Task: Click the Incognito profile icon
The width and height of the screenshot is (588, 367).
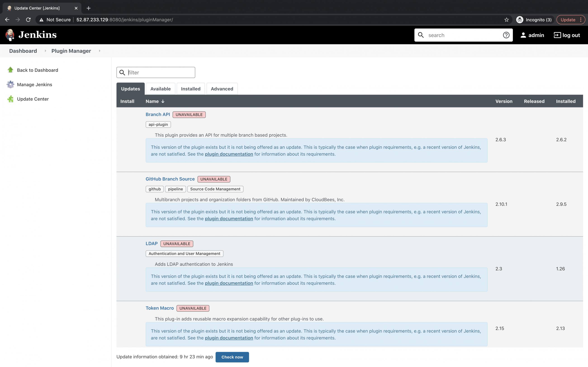Action: [x=519, y=20]
